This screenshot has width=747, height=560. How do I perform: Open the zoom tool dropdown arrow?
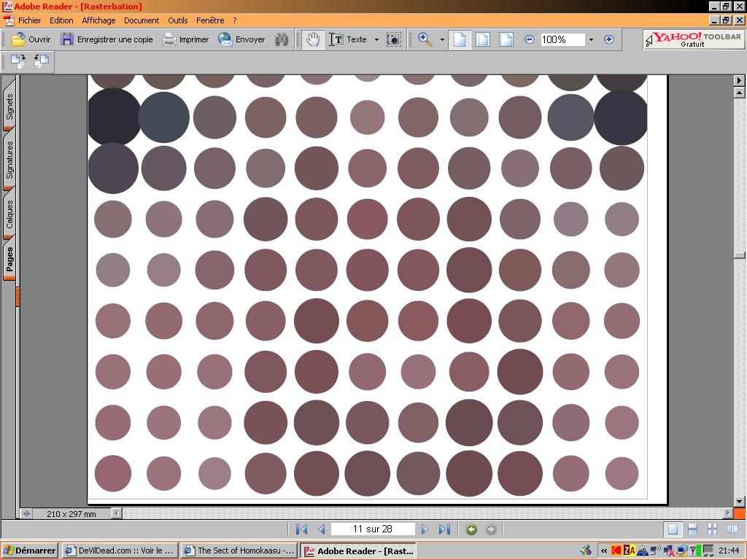coord(442,39)
